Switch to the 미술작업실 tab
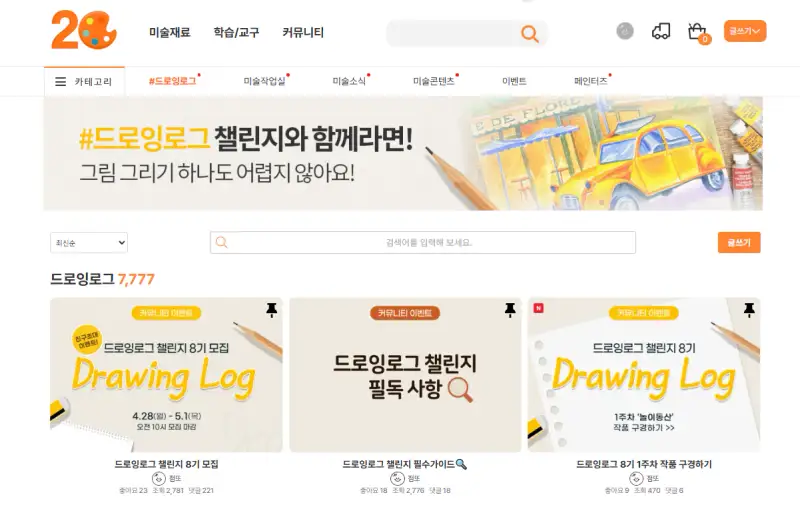Image resolution: width=800 pixels, height=511 pixels. click(264, 81)
